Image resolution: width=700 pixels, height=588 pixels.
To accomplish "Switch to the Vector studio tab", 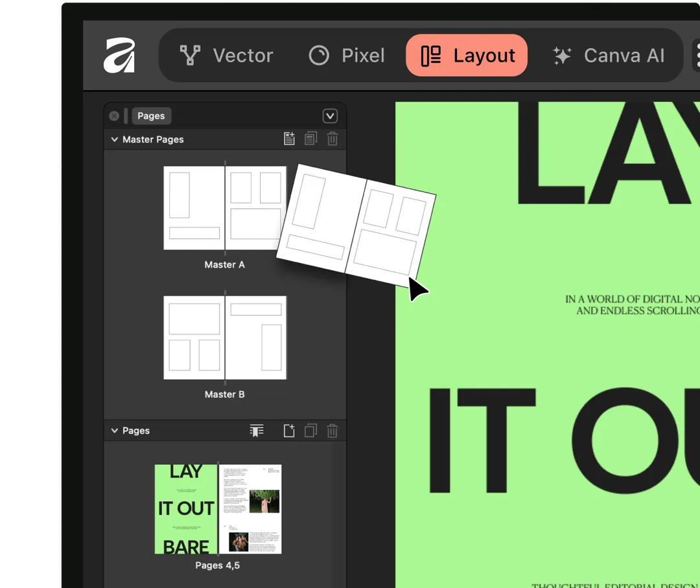I will 227,55.
